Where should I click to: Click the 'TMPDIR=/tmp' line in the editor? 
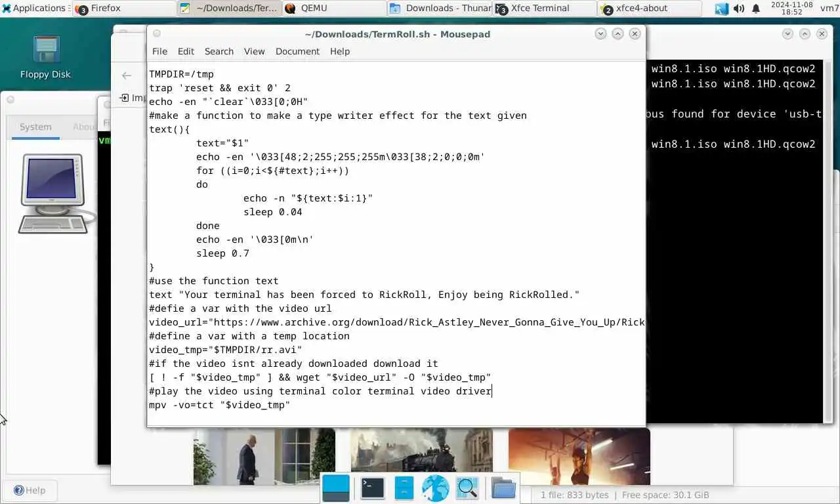coord(181,74)
